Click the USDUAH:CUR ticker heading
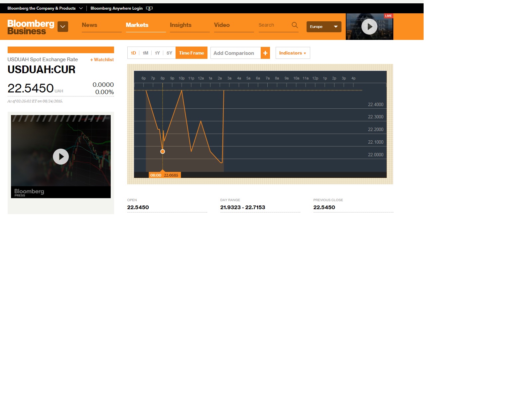532x399 pixels. pos(42,70)
